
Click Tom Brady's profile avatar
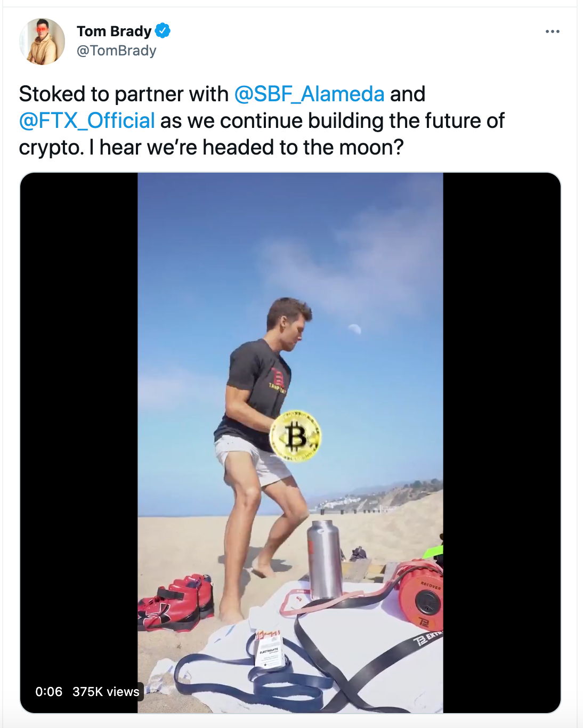tap(42, 42)
